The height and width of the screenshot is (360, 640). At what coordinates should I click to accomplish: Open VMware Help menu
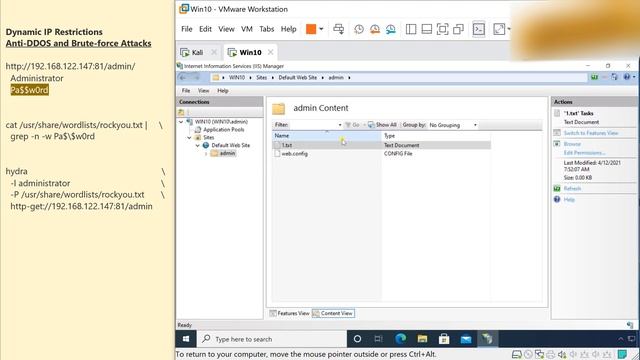pyautogui.click(x=289, y=29)
